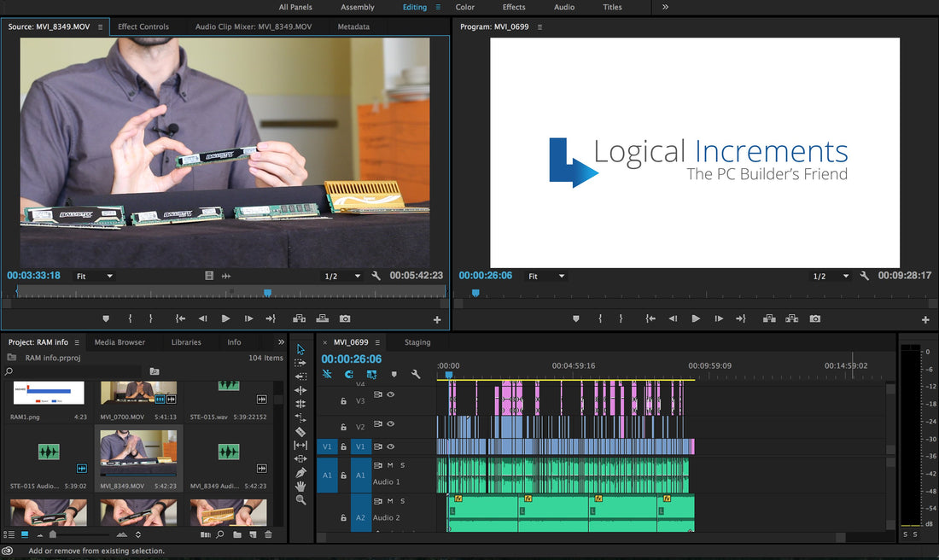The height and width of the screenshot is (560, 939).
Task: Export frame with Program monitor camera icon
Action: 815,318
